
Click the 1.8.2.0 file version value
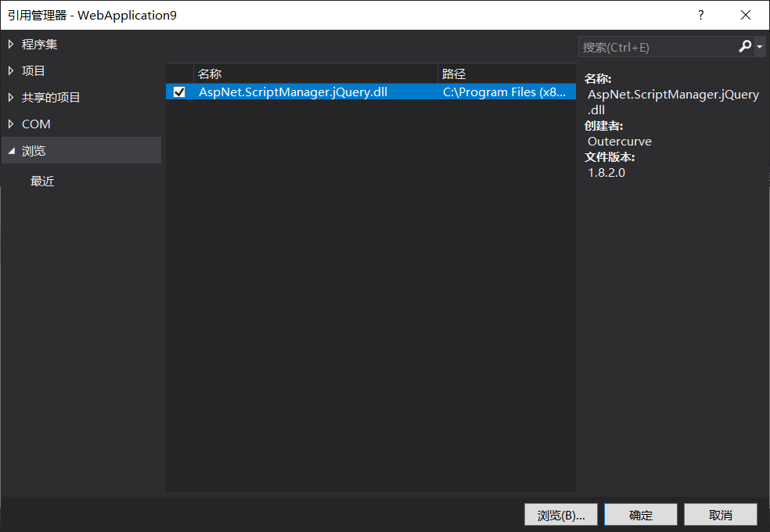pyautogui.click(x=606, y=173)
